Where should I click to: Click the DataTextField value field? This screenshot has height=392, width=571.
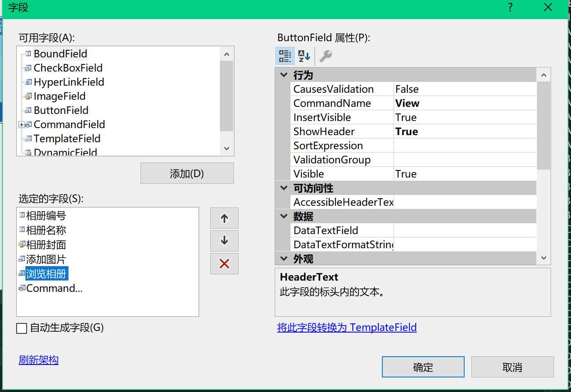(x=465, y=230)
